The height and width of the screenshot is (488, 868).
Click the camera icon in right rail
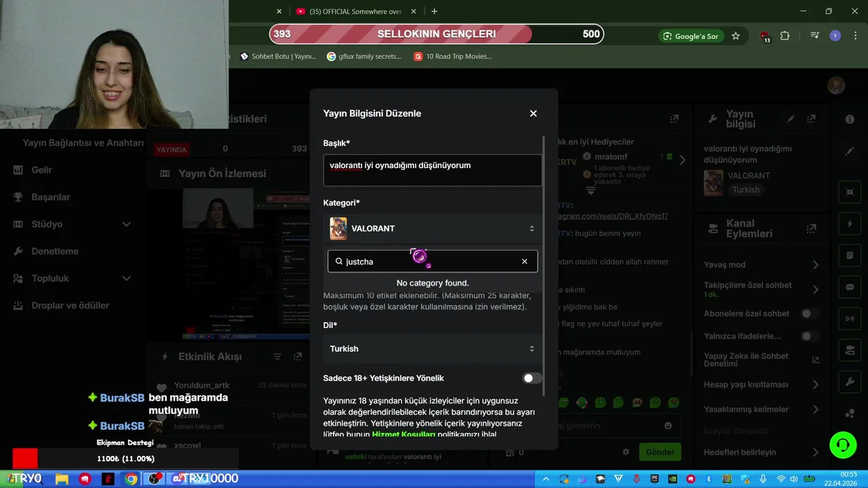pyautogui.click(x=850, y=350)
